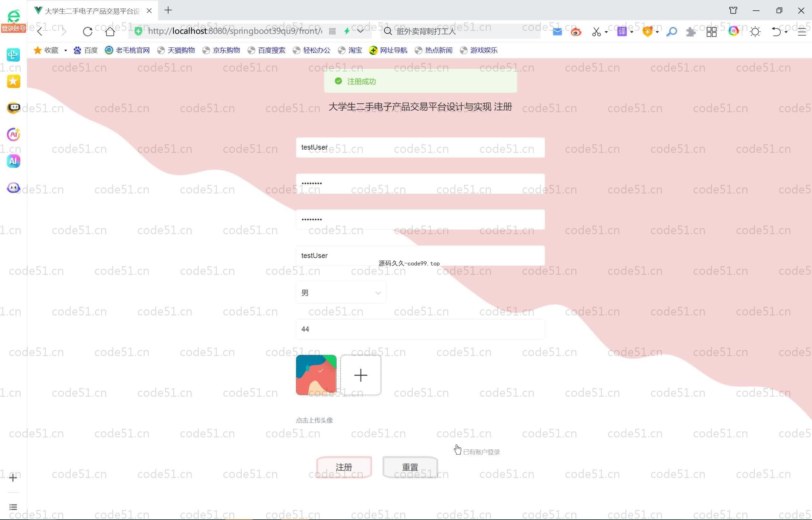Open the sidebar list icon at bottom
Image resolution: width=812 pixels, height=520 pixels.
click(13, 507)
